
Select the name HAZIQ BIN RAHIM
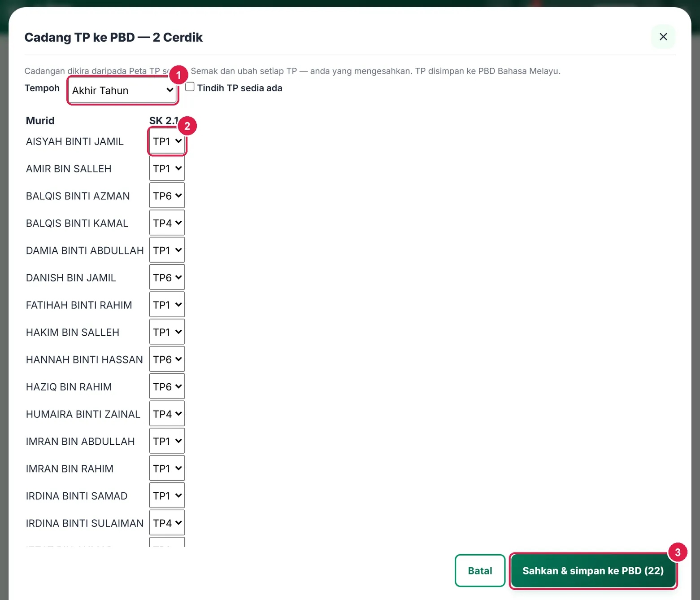click(69, 387)
